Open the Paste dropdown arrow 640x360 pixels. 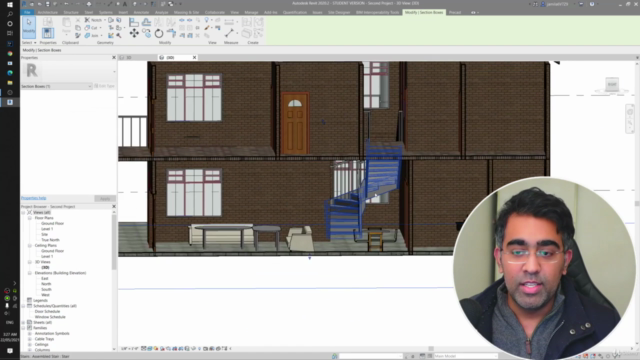coord(67,36)
